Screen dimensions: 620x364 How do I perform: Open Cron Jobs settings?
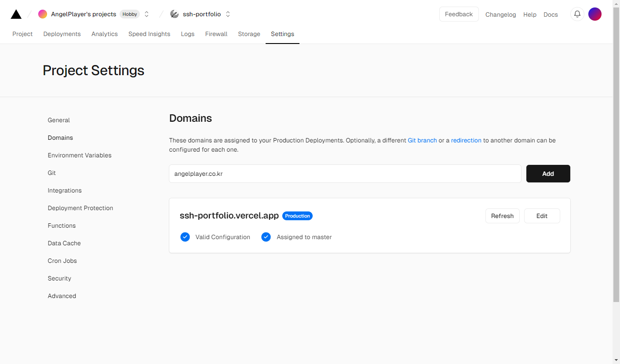click(x=62, y=261)
